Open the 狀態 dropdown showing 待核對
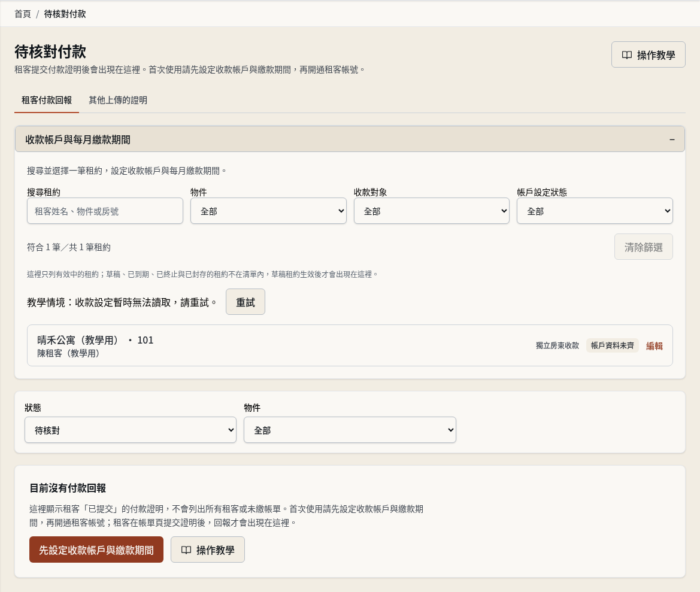 click(131, 430)
